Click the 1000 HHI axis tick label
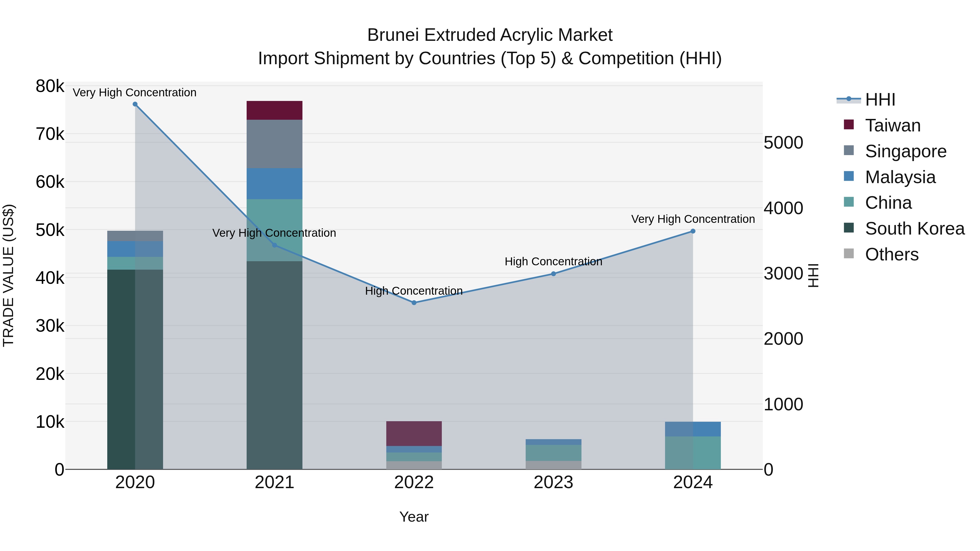Screen dimensions: 980x551 784,405
